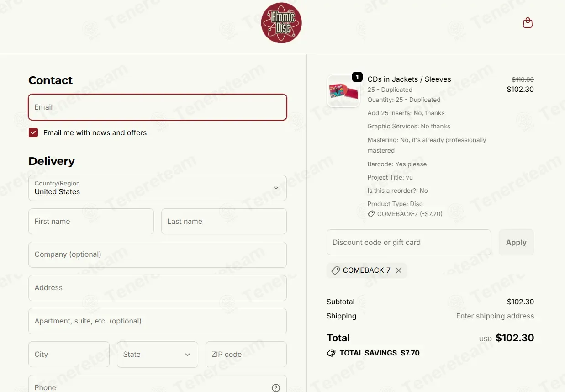565x392 pixels.
Task: Click the CDs in Jackets / Sleeves title
Action: (409, 79)
